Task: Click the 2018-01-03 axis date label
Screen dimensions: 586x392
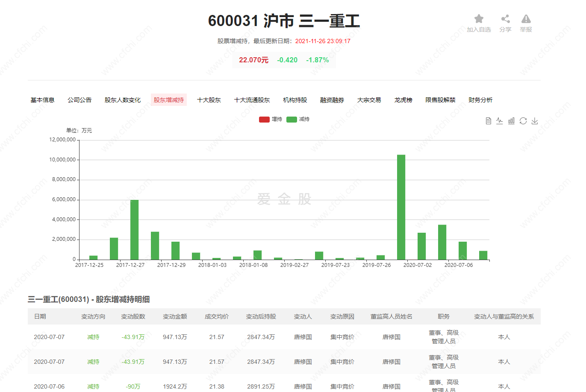Action: tap(212, 265)
